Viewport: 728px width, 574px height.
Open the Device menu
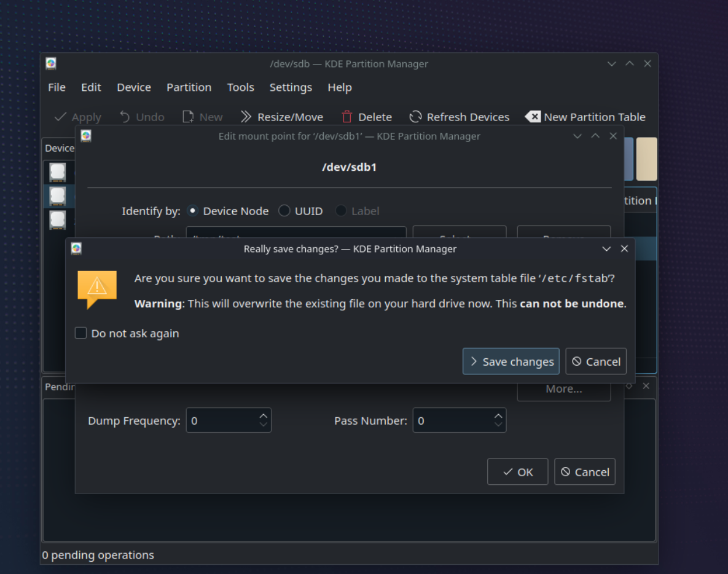134,87
